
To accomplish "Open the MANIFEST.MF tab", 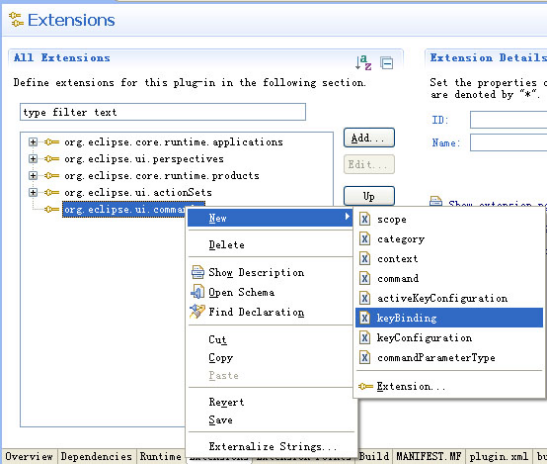I will [429, 456].
